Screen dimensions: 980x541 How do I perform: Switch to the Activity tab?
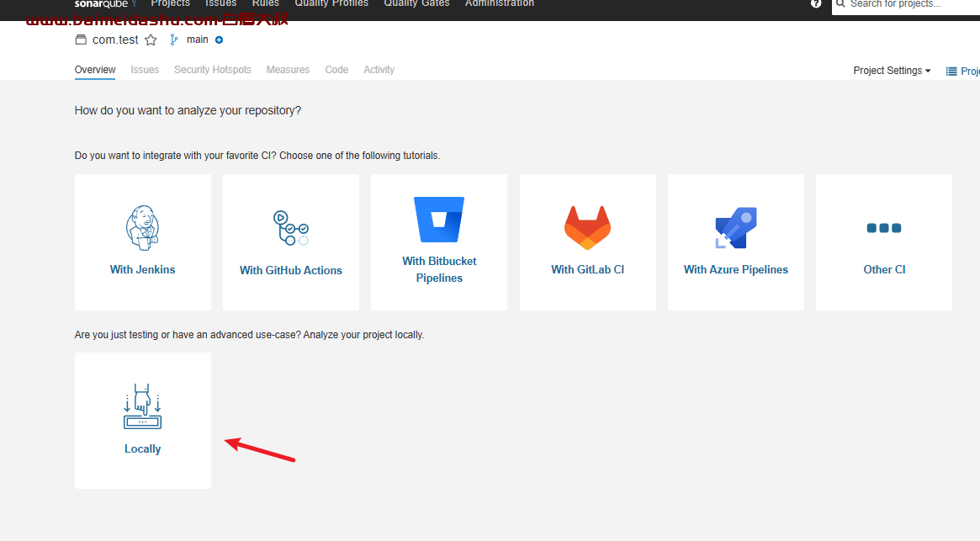(379, 70)
